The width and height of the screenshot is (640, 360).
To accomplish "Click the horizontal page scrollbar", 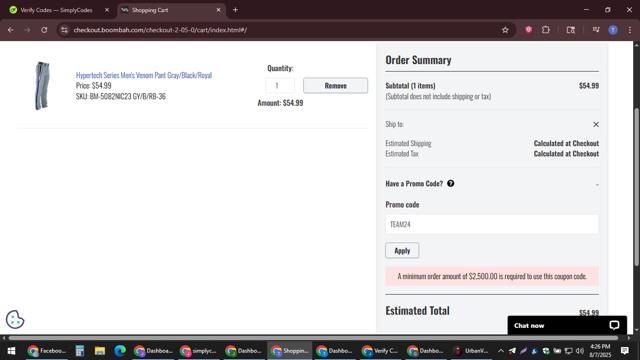I will (313, 338).
